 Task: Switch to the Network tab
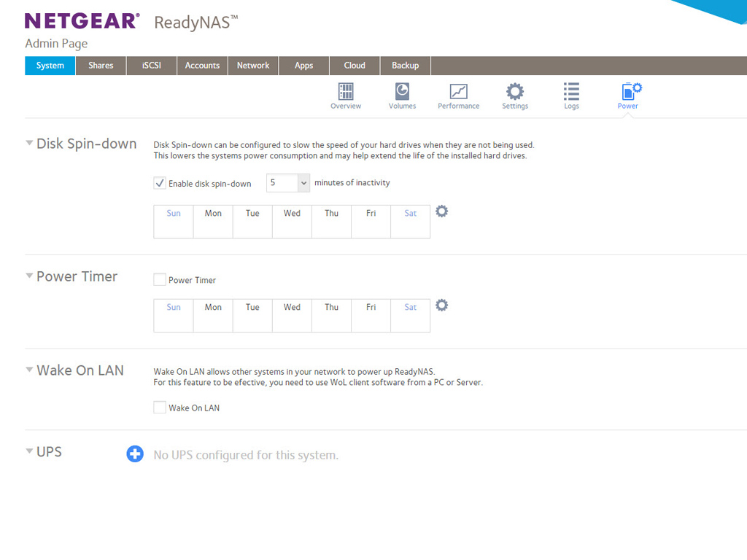[x=253, y=66]
